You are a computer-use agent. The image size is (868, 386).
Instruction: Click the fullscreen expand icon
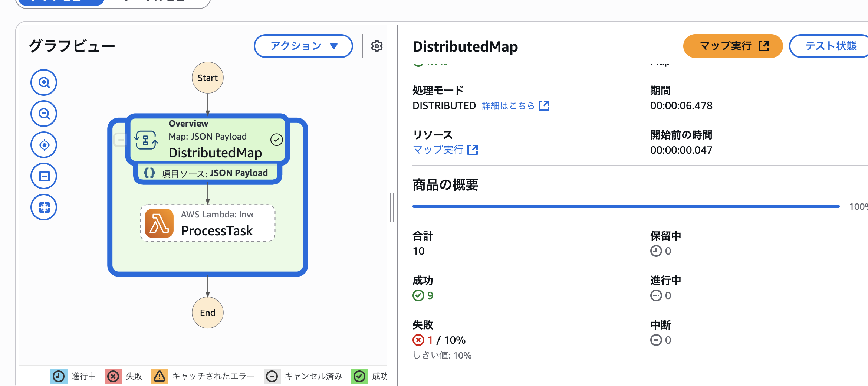[x=44, y=207]
